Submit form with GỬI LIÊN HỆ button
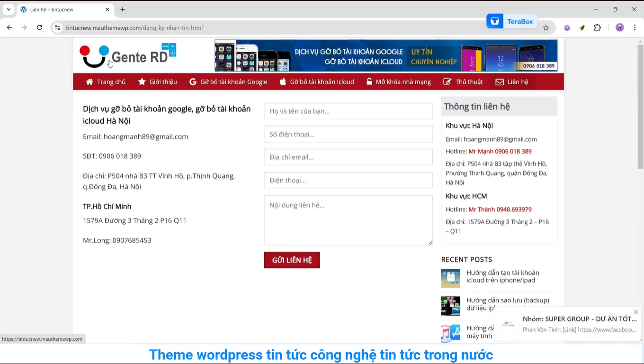Screen dimensions: 644x364 pos(292,260)
